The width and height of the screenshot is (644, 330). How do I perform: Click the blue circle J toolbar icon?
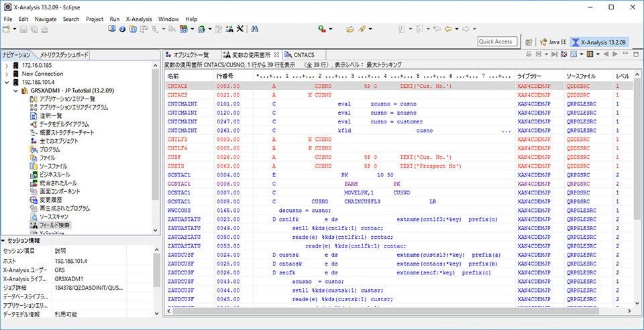click(x=122, y=29)
